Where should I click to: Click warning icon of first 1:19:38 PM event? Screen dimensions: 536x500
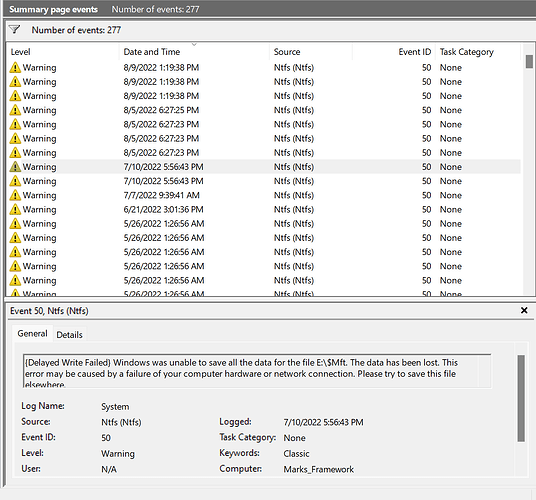point(15,68)
